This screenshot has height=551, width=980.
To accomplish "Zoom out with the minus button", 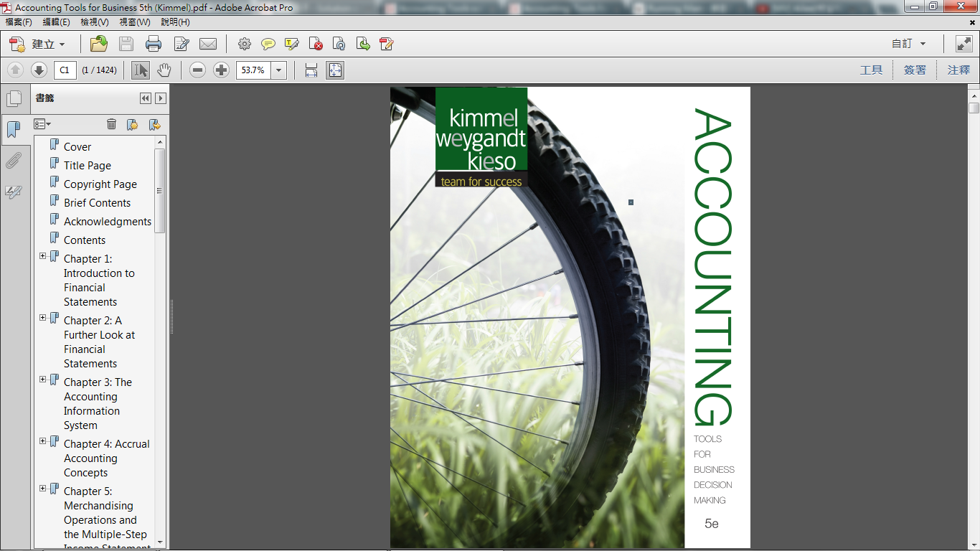I will (x=198, y=70).
